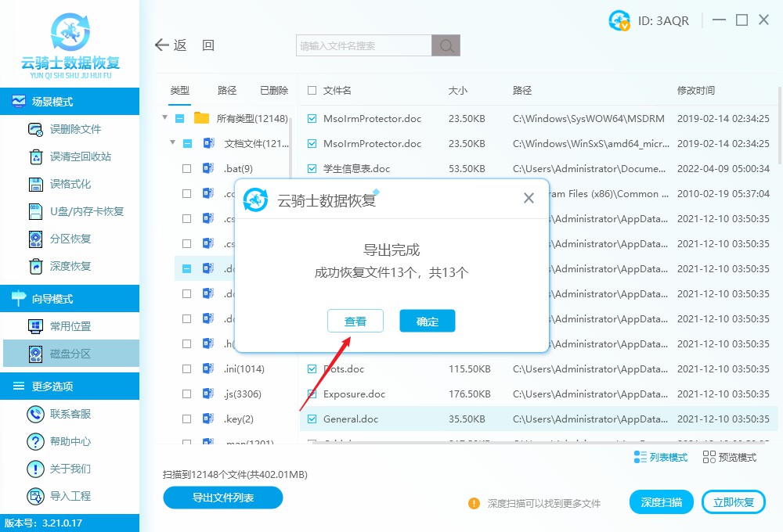Uncheck the 学生信息表.doc file
Image resolution: width=783 pixels, height=532 pixels.
click(311, 168)
